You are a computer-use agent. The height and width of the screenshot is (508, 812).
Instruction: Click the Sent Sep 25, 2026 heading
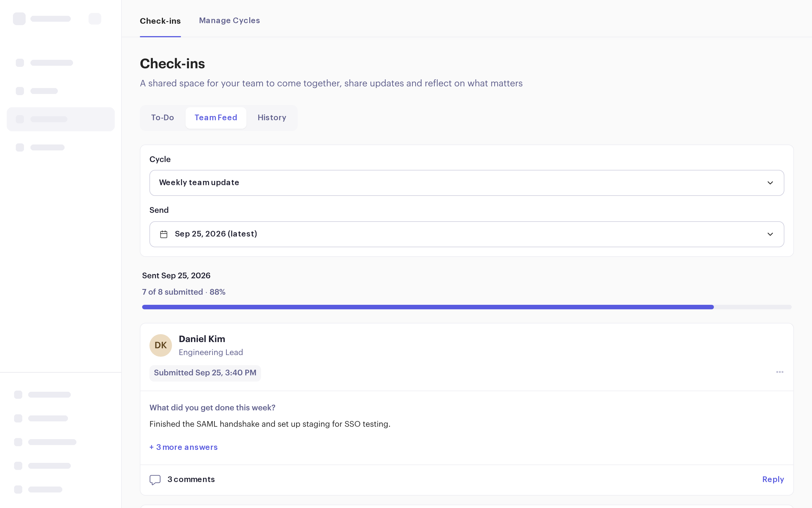pyautogui.click(x=176, y=275)
